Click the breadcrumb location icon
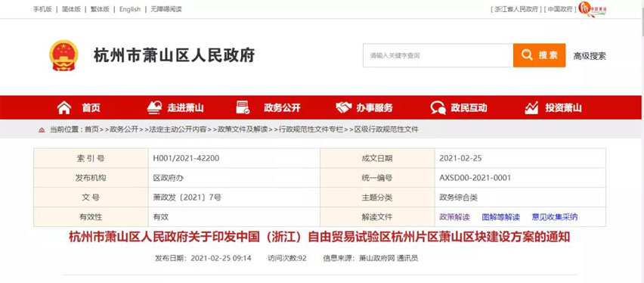This screenshot has width=644, height=283. coord(42,130)
